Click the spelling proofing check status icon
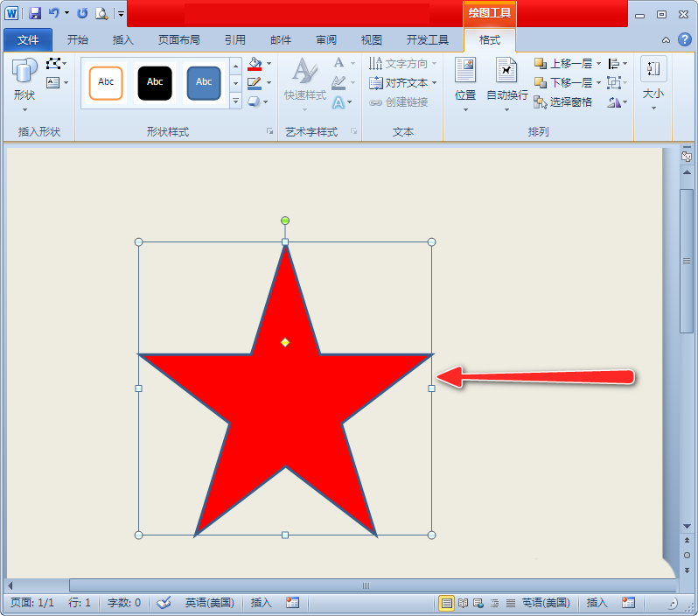The image size is (698, 616). pos(164,603)
